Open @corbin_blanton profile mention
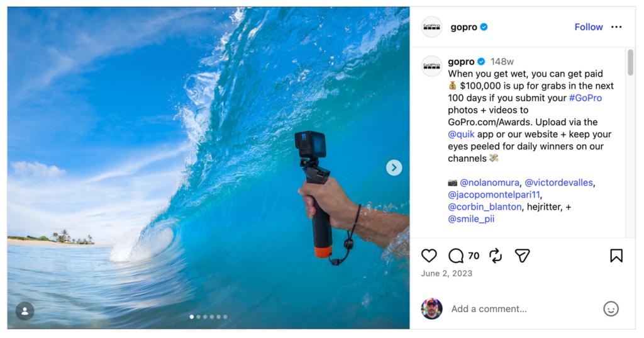The height and width of the screenshot is (338, 644). click(x=484, y=207)
